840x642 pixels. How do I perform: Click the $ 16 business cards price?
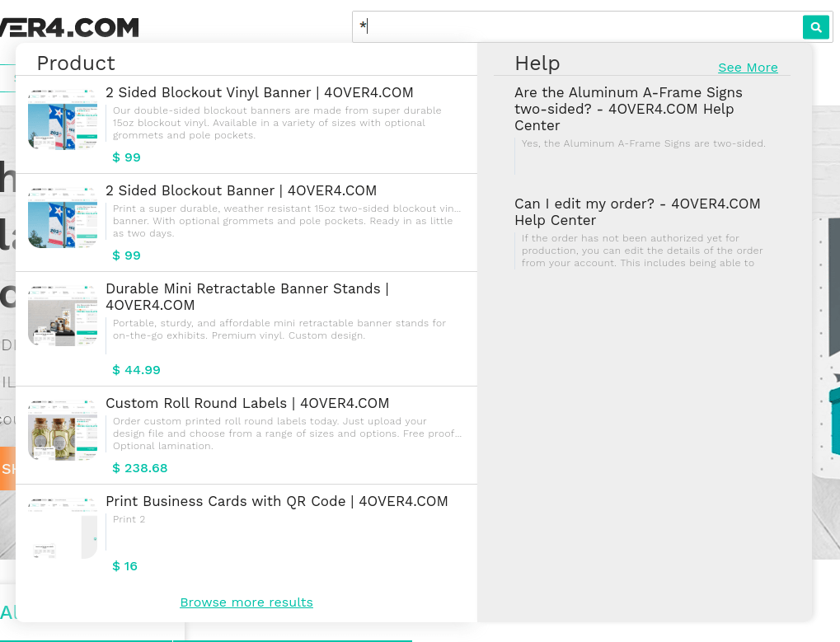(125, 566)
